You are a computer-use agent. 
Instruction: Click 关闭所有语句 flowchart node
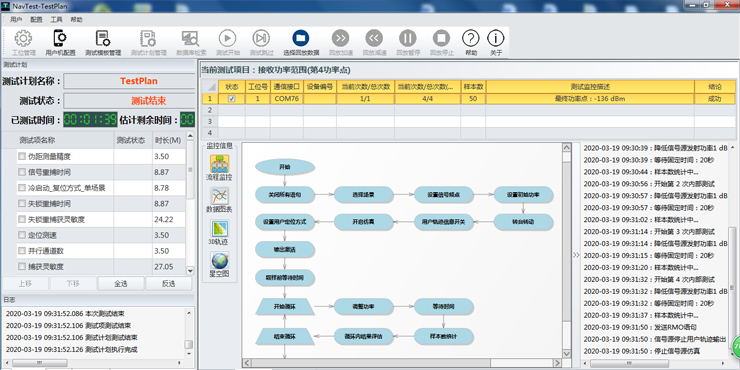click(x=285, y=194)
